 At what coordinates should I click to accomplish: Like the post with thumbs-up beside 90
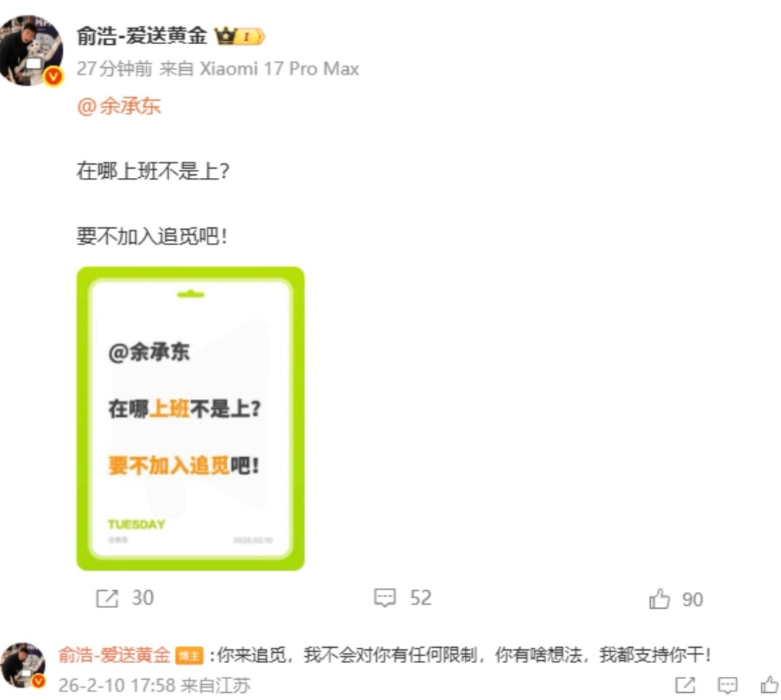[x=660, y=599]
